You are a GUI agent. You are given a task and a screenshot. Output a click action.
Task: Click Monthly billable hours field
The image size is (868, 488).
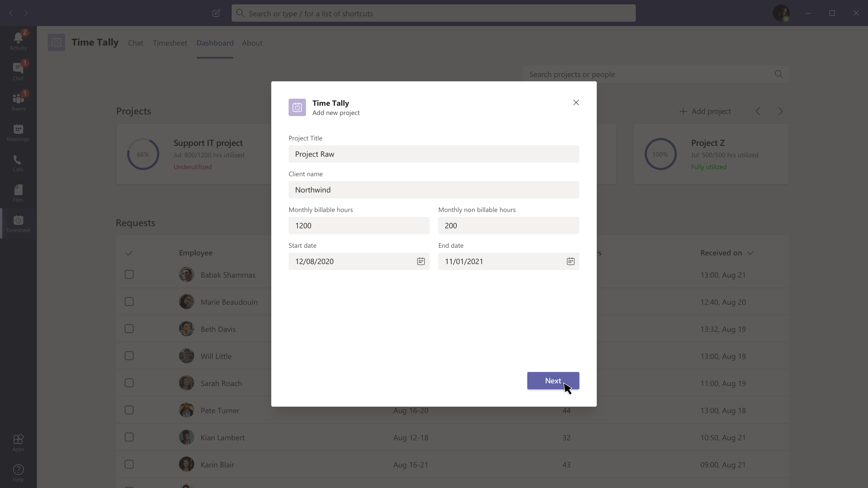tap(359, 225)
